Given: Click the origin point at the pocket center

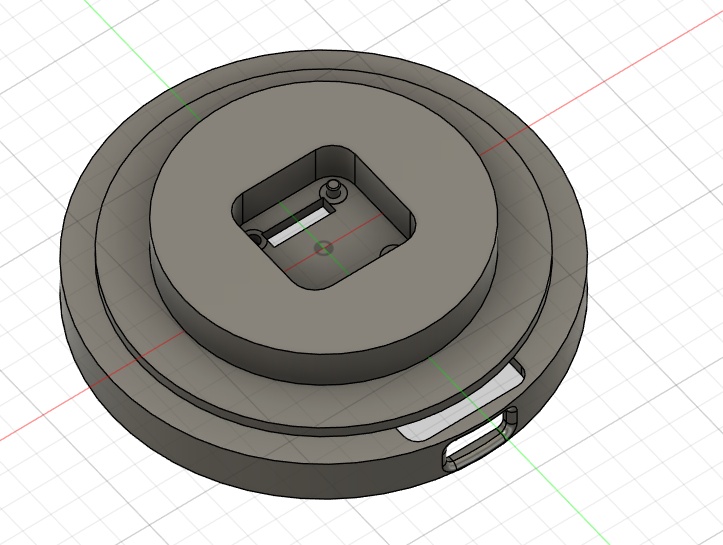Looking at the screenshot, I should click(x=321, y=247).
